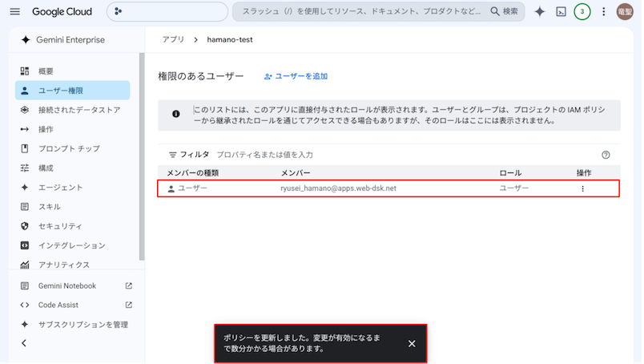
Task: Collapse the sidebar with chevron arrow
Action: pos(24,343)
